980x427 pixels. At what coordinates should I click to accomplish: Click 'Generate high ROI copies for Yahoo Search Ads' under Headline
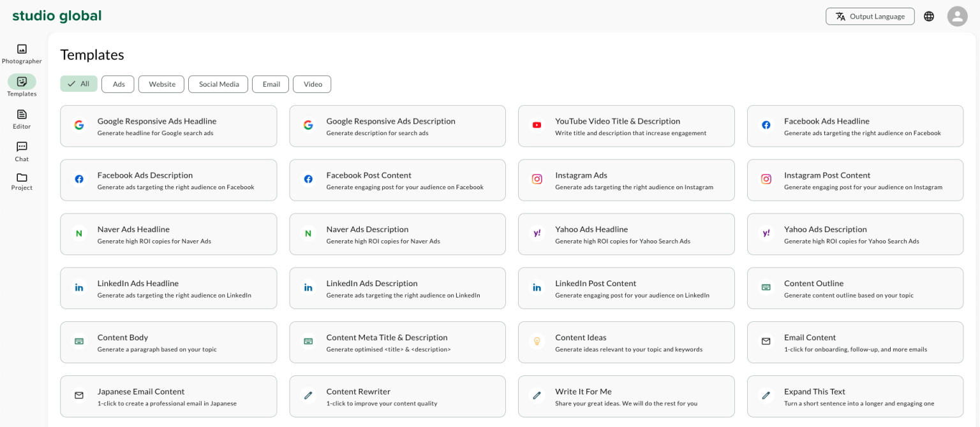[x=623, y=242]
